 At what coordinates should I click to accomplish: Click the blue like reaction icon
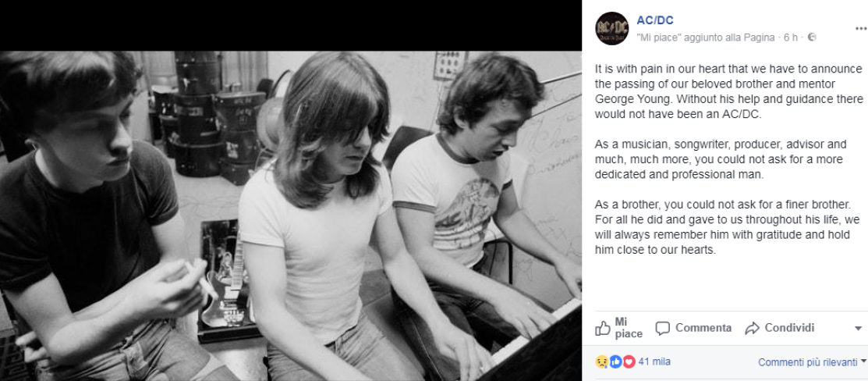(615, 361)
